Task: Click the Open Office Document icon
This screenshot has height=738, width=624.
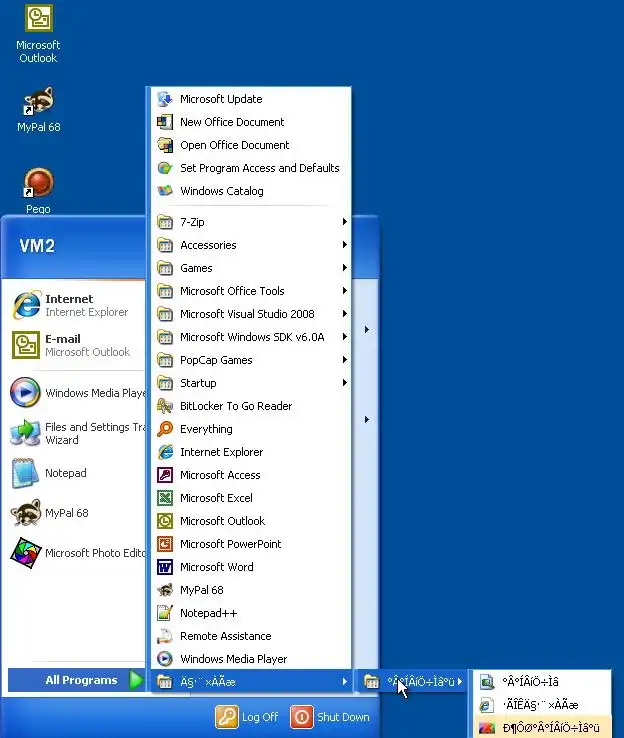Action: [x=165, y=145]
